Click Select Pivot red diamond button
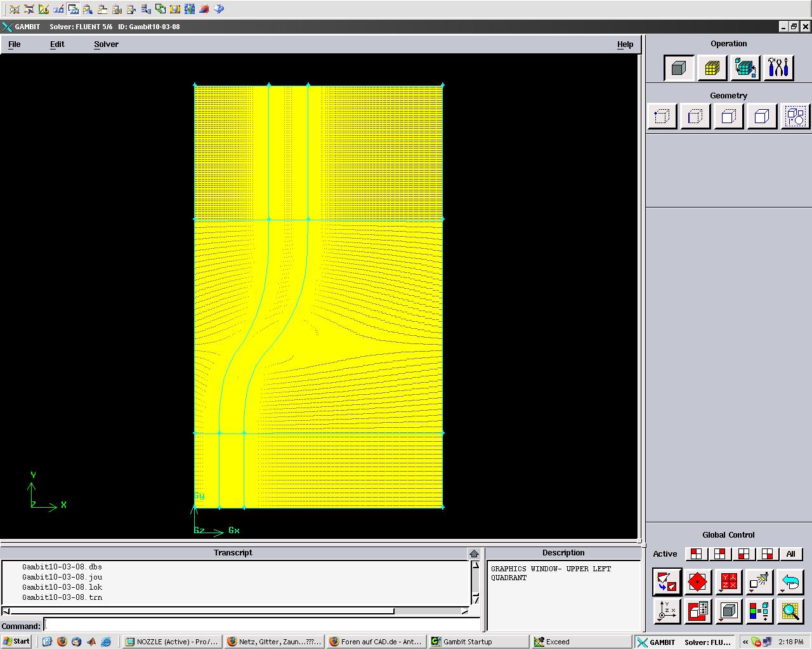The image size is (812, 650). click(x=698, y=581)
